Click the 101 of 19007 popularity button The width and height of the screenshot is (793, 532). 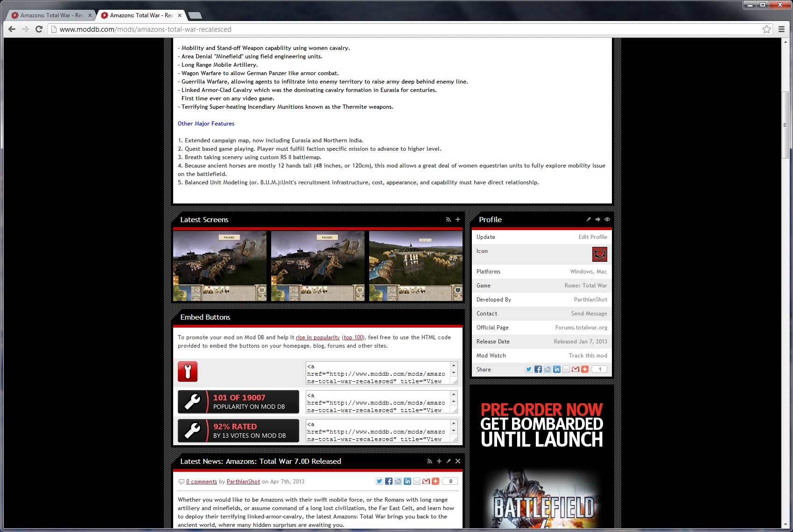point(239,402)
